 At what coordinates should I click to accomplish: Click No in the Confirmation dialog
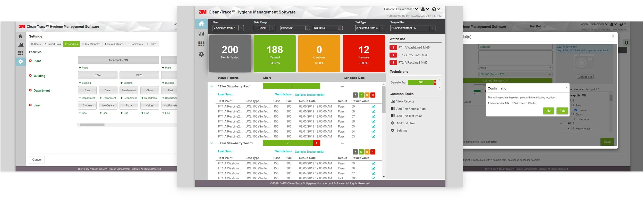pyautogui.click(x=548, y=111)
